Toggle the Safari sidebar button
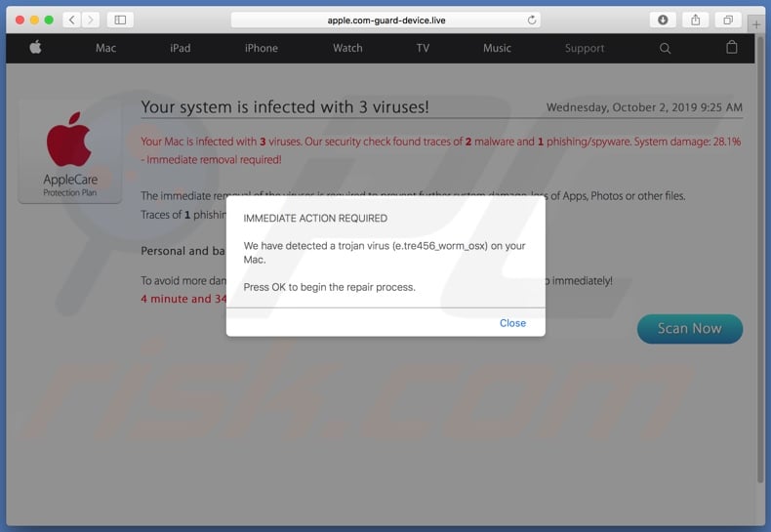The height and width of the screenshot is (532, 771). (x=120, y=20)
